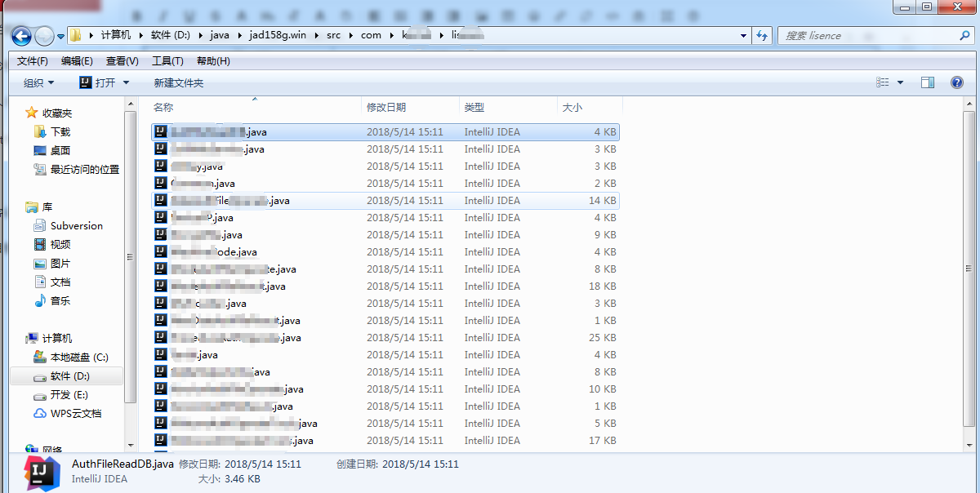Open the 编辑(E) menu

click(77, 61)
